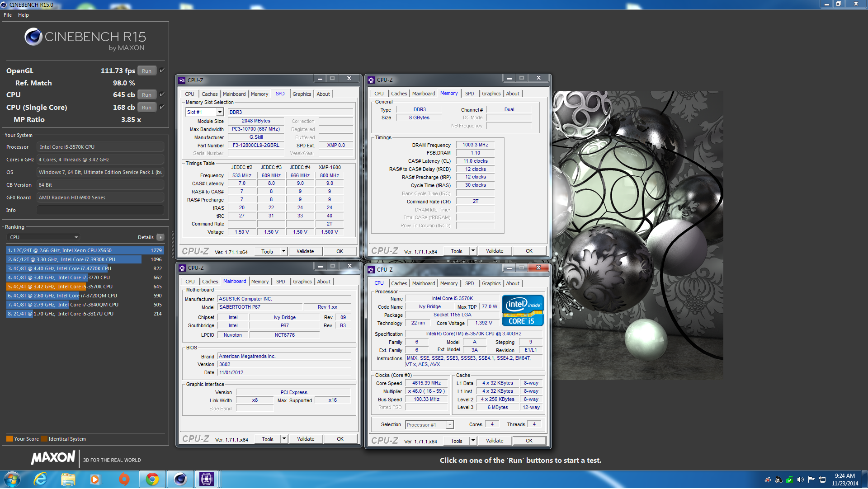Click the Info text field
The width and height of the screenshot is (868, 489).
[x=100, y=210]
